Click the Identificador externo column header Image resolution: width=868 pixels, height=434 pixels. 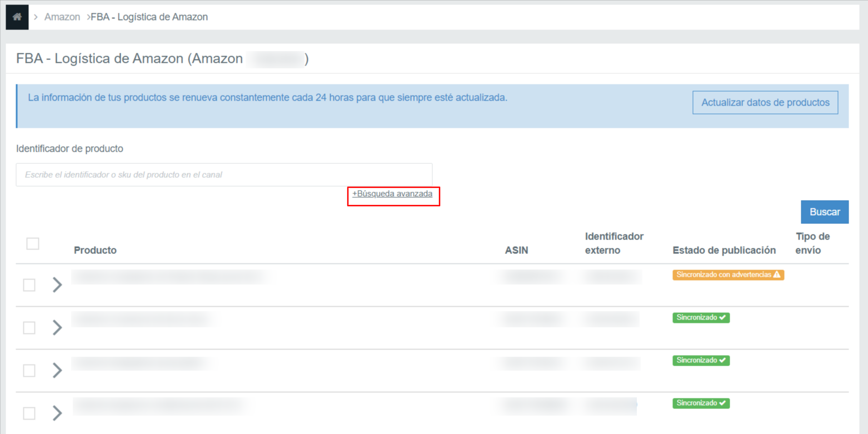pos(614,243)
